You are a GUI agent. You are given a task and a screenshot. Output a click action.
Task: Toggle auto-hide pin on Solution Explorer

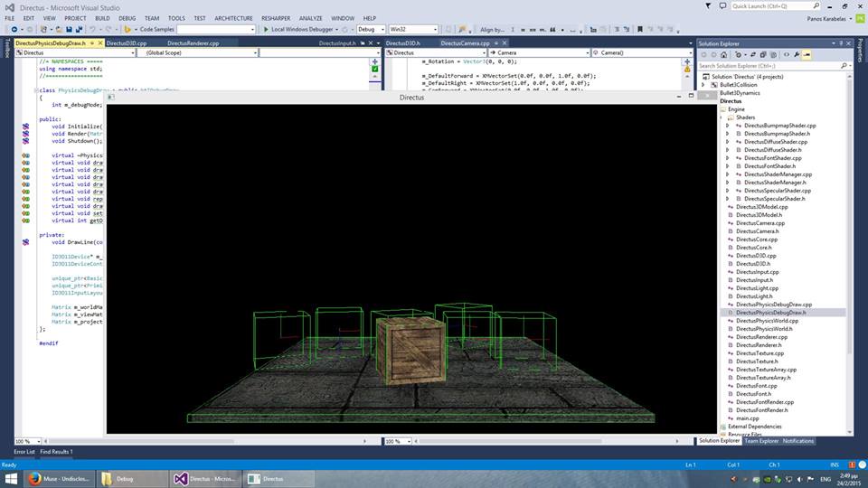coord(841,43)
